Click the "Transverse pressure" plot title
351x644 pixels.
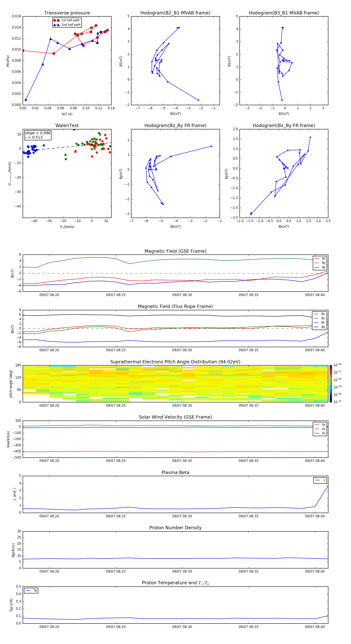(67, 13)
